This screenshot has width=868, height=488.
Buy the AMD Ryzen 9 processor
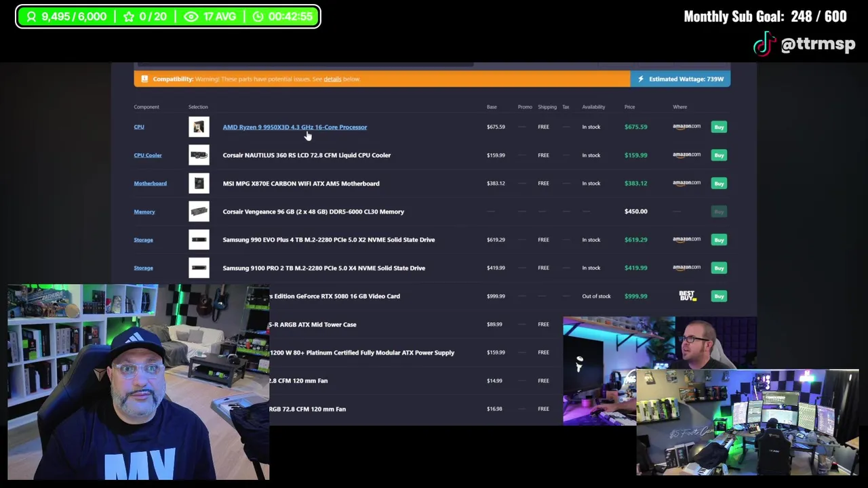coord(719,127)
